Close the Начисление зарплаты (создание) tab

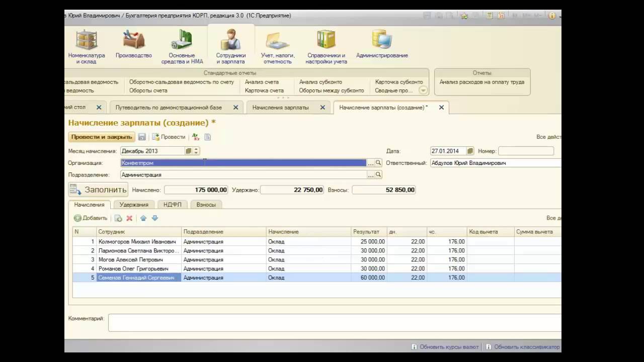441,108
